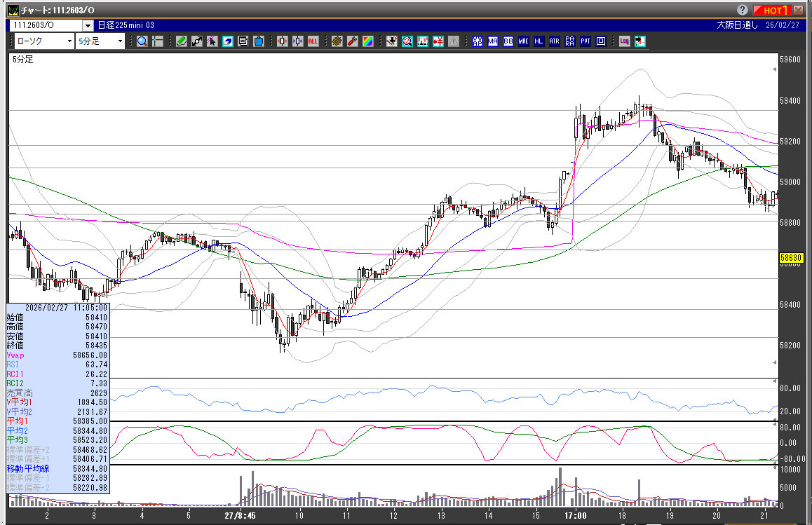Click the red HOT button
This screenshot has height=525, width=812.
773,10
